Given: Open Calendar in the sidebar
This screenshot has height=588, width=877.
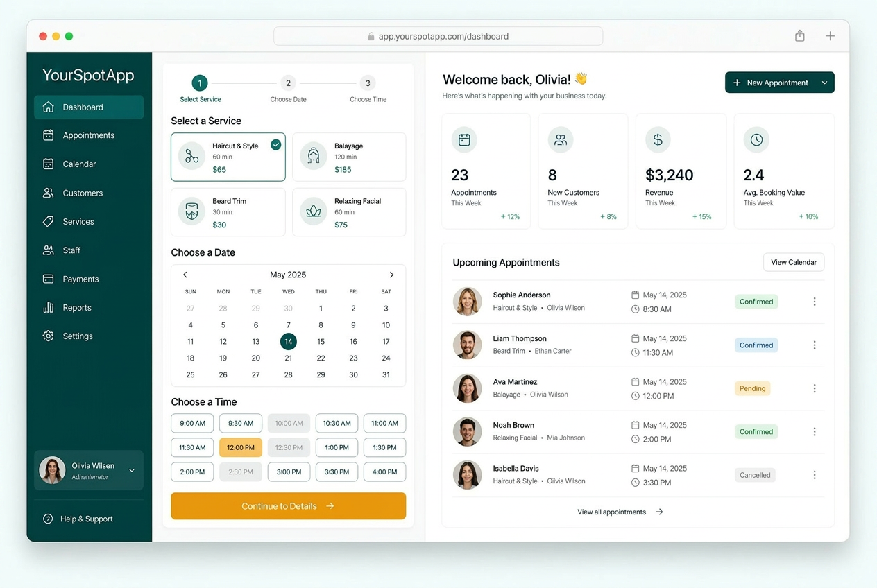Looking at the screenshot, I should [x=89, y=164].
